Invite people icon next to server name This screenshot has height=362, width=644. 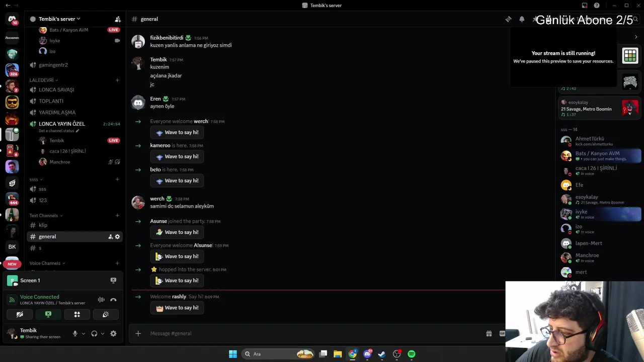pos(118,19)
